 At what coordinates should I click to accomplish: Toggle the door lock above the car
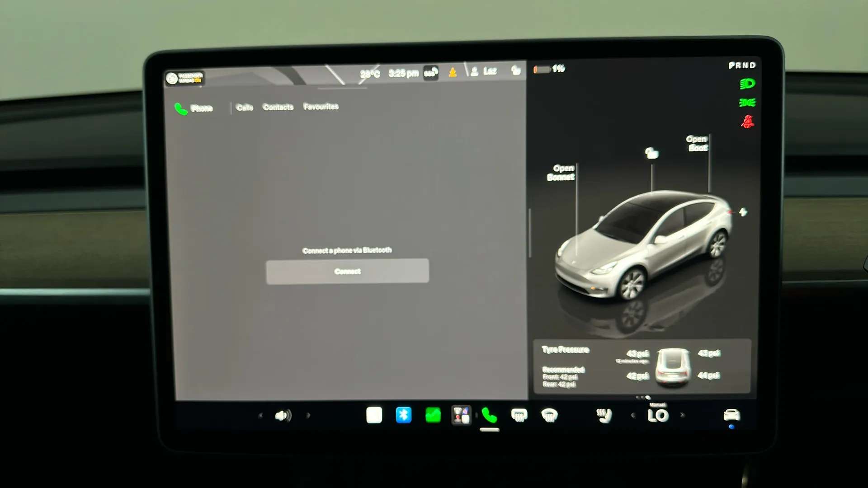pos(651,153)
